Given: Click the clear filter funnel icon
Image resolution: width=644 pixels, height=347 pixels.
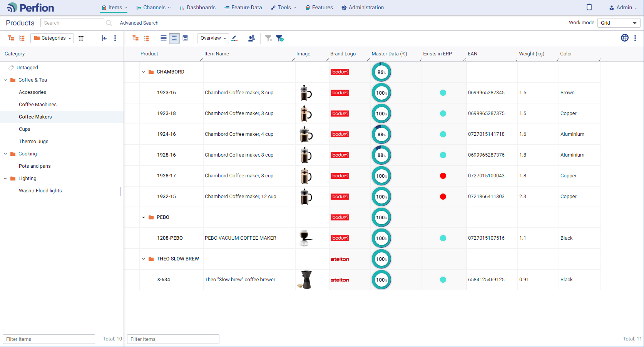Looking at the screenshot, I should point(268,38).
